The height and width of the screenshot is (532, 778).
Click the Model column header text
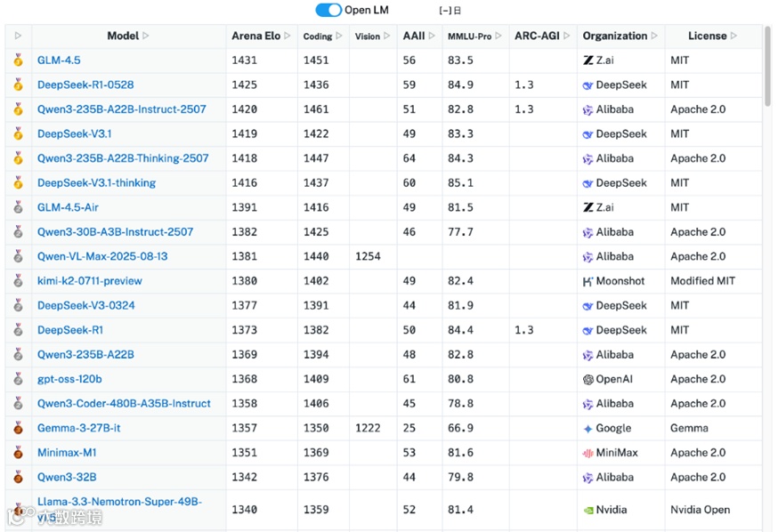pos(123,36)
